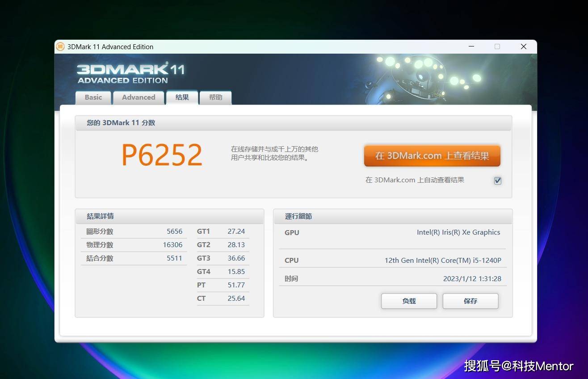Close the 3DMark 11 window
The width and height of the screenshot is (588, 379).
click(x=524, y=46)
